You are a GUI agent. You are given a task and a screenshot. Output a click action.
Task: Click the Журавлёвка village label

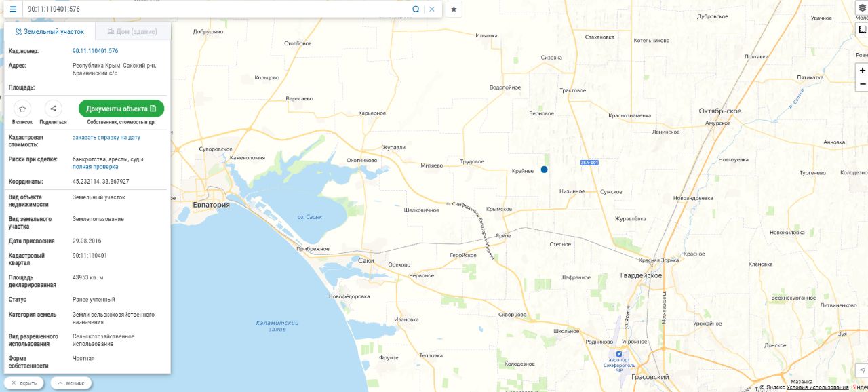(x=630, y=218)
